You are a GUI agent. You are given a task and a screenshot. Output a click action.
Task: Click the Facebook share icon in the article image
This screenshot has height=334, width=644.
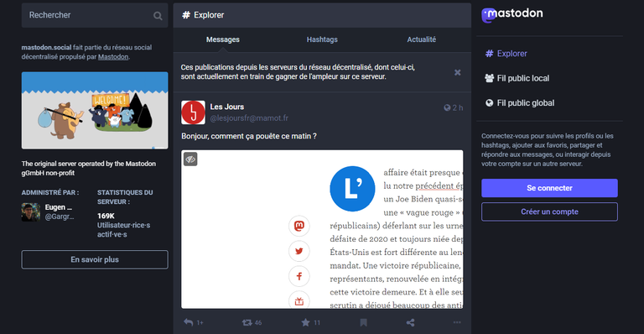point(299,276)
